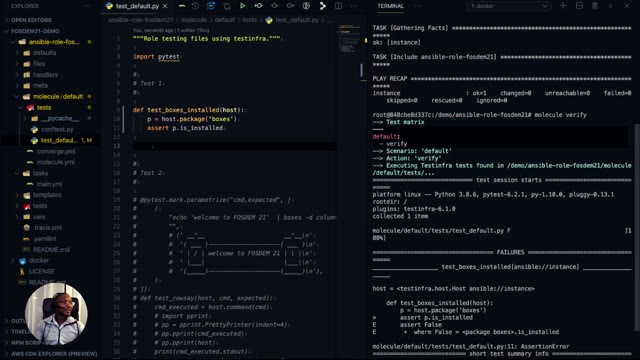Image resolution: width=640 pixels, height=360 pixels.
Task: Click the docker folder icon
Action: tap(23, 260)
